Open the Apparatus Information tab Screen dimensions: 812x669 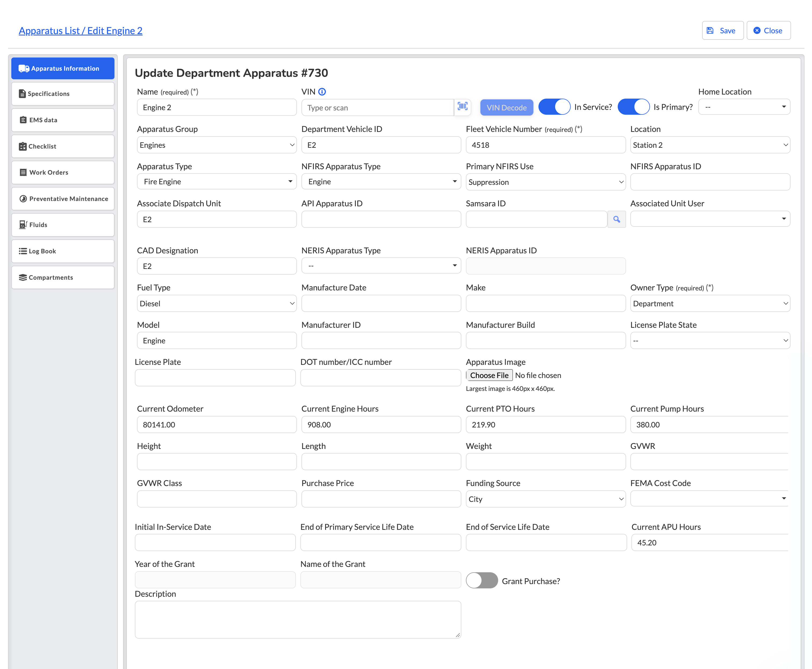click(x=63, y=68)
